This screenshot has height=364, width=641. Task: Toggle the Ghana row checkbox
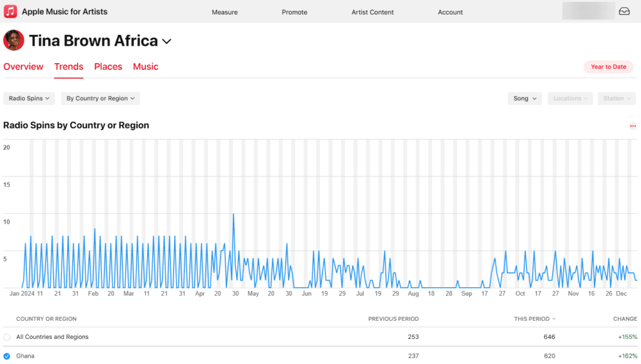[x=7, y=356]
